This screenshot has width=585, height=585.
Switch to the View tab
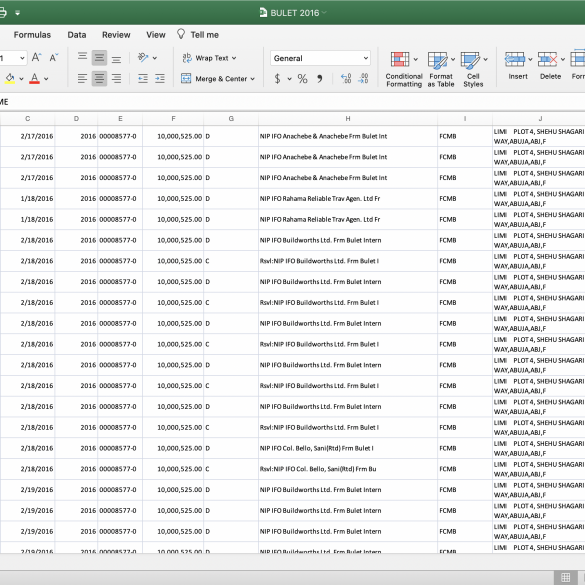(x=156, y=35)
